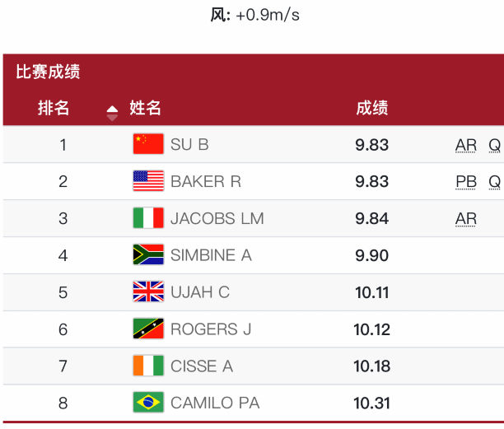Click the South Africa flag icon
The width and height of the screenshot is (504, 429).
pos(148,254)
